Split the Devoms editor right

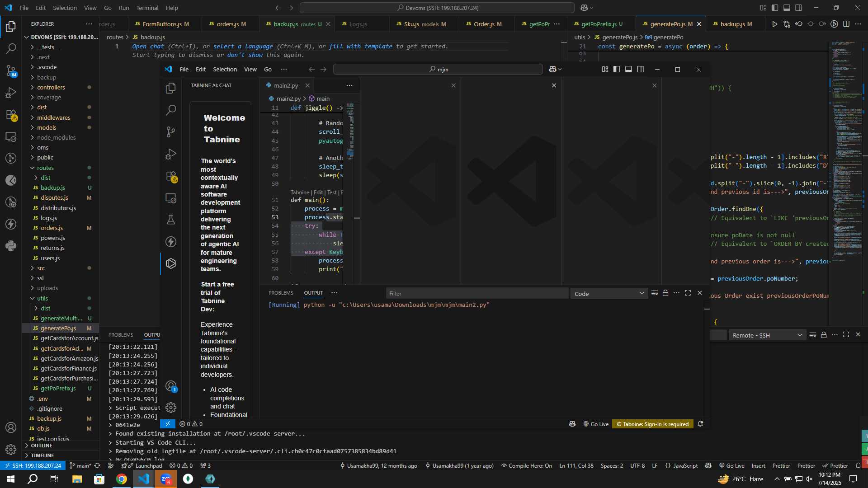(846, 24)
